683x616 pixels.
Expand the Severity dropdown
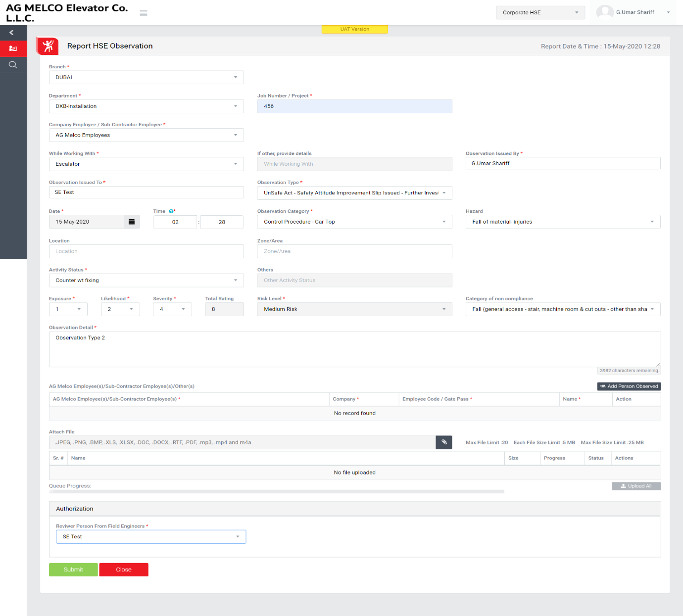point(172,309)
